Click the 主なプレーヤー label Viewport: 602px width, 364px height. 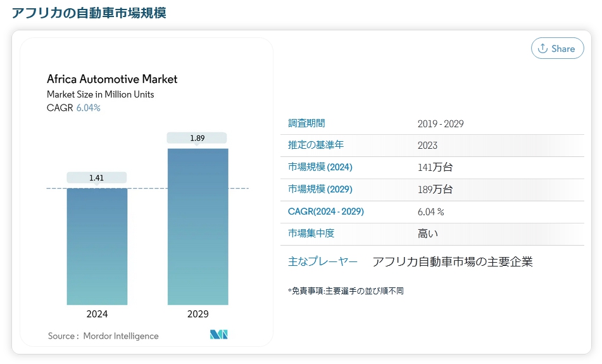(323, 261)
